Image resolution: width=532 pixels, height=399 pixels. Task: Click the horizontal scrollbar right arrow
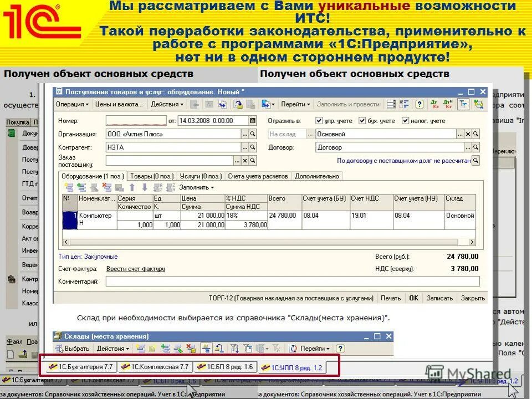472,242
